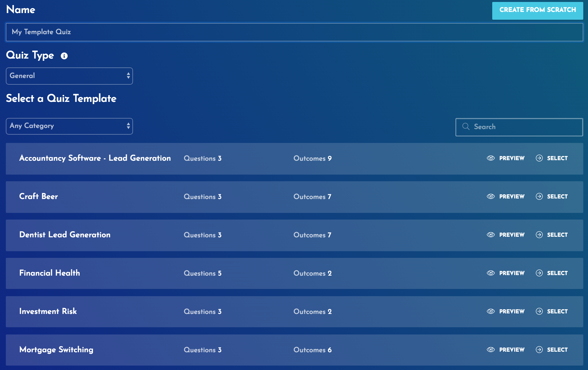
Task: Click inside the Search input box
Action: pyautogui.click(x=519, y=127)
